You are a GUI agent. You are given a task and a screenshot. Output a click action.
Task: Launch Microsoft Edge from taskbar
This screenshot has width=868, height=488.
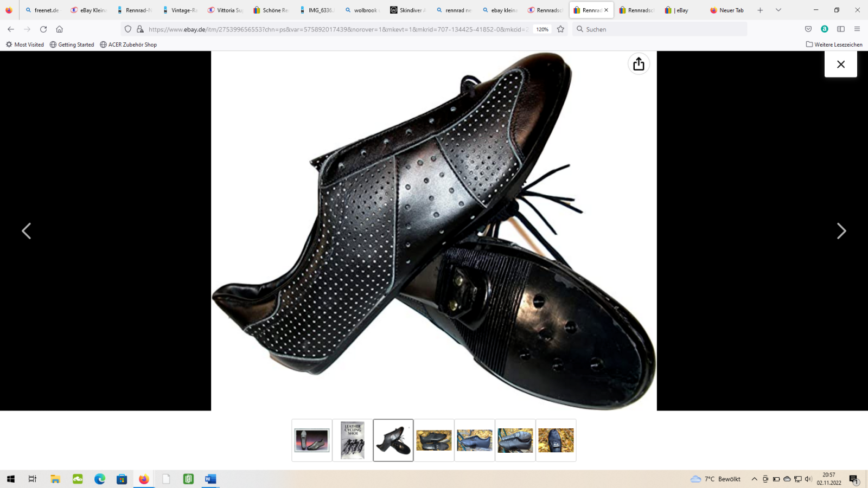99,479
